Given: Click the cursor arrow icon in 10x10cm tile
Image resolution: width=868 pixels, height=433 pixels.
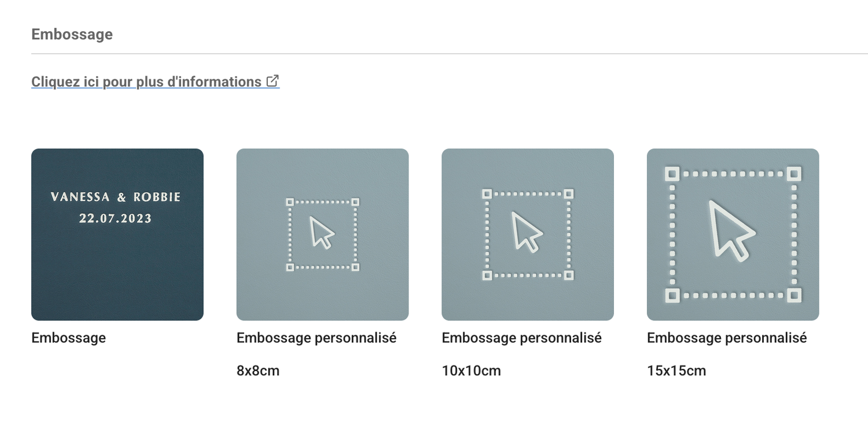Looking at the screenshot, I should click(527, 231).
